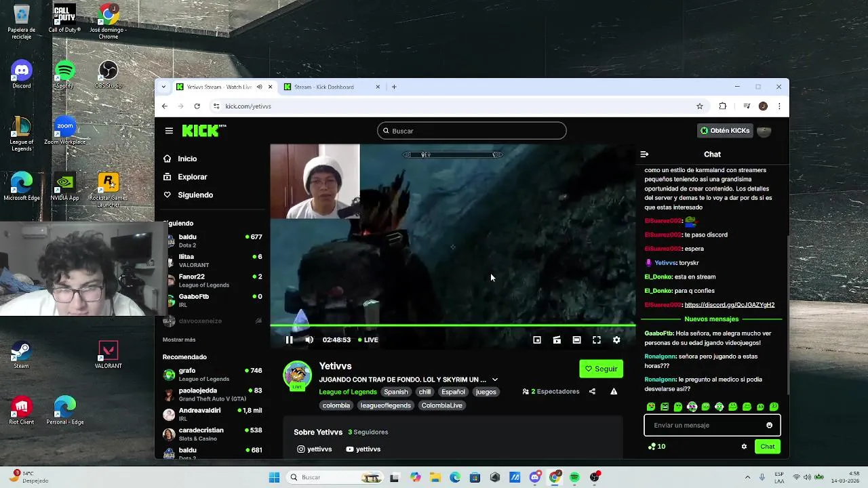Open Andreavaldiri recommended channel

pos(212,414)
